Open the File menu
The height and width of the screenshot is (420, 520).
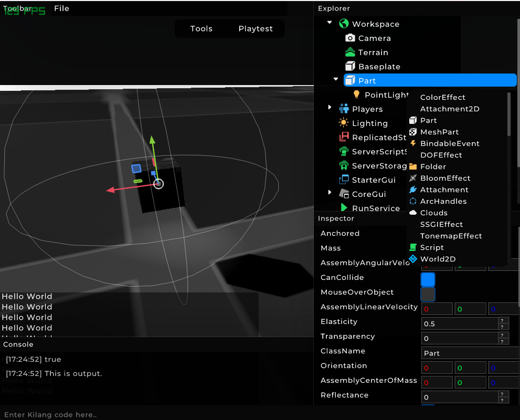(x=62, y=8)
